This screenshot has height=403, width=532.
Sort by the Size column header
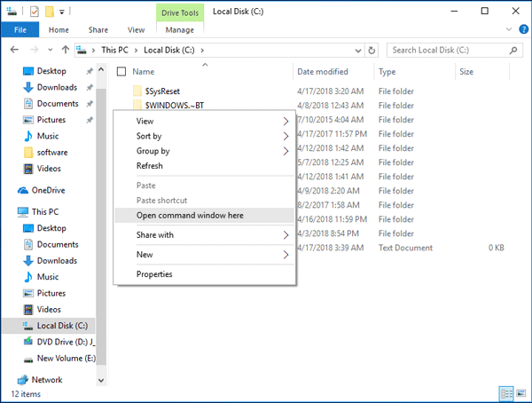(466, 72)
